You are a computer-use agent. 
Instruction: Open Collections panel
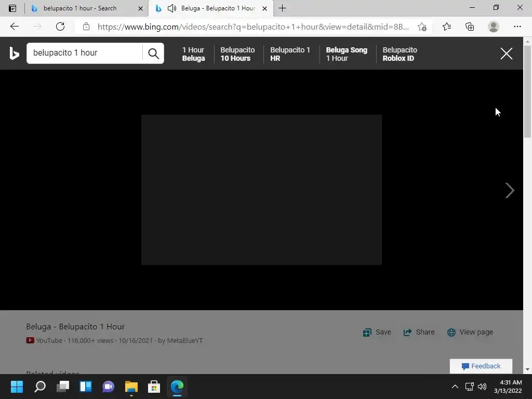470,26
